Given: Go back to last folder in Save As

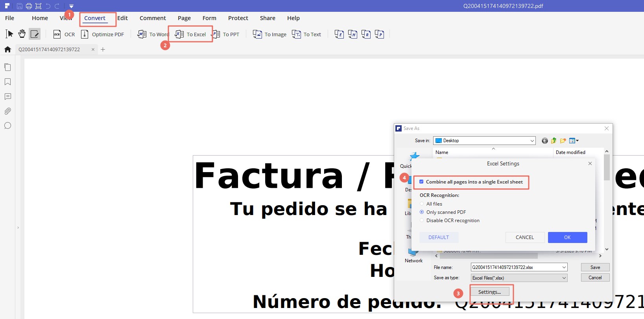Looking at the screenshot, I should 545,141.
